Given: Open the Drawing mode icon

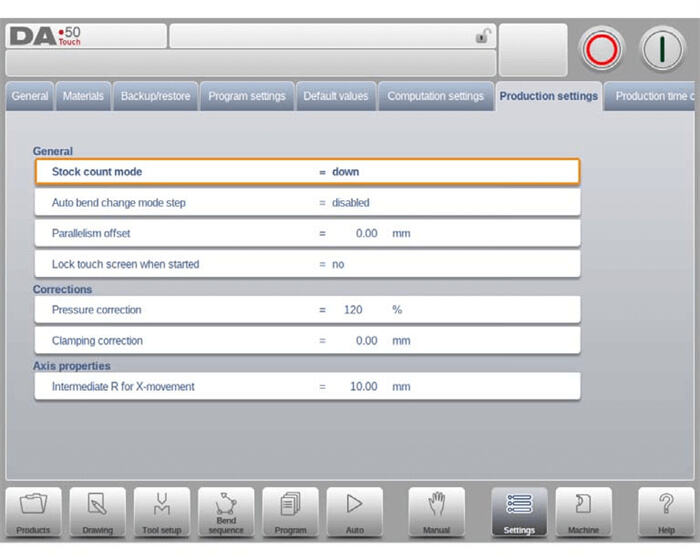Looking at the screenshot, I should pyautogui.click(x=97, y=512).
